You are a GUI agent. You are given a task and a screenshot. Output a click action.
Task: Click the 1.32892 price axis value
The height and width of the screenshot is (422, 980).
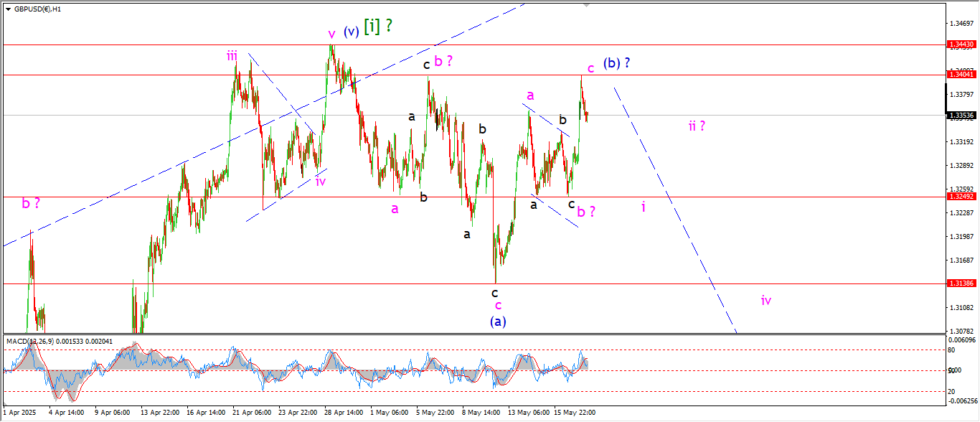[961, 166]
